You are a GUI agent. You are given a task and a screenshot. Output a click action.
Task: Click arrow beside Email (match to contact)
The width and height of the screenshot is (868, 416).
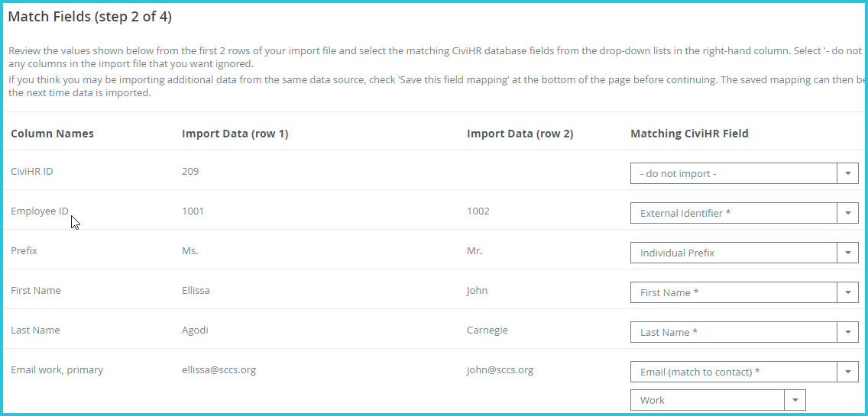[x=847, y=372]
